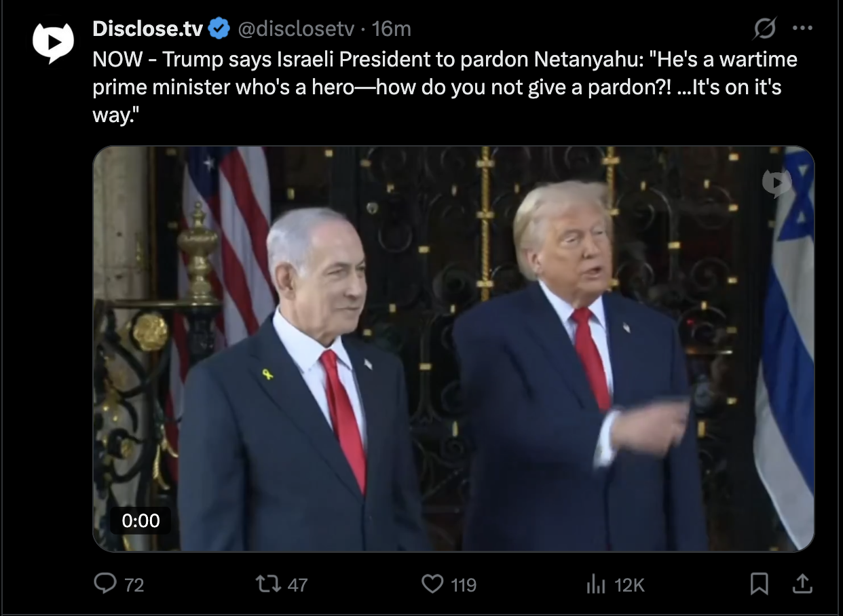The image size is (843, 616).
Task: Play the embedded video of two men
Action: [x=453, y=349]
